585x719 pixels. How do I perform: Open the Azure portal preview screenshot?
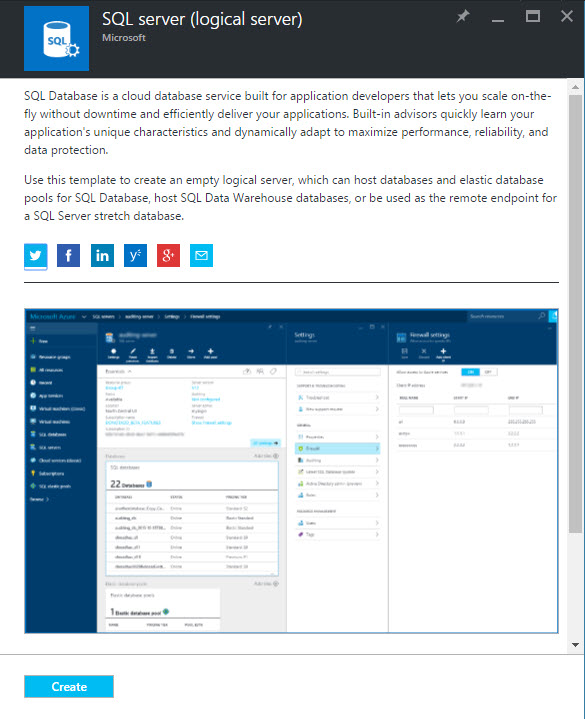(291, 471)
